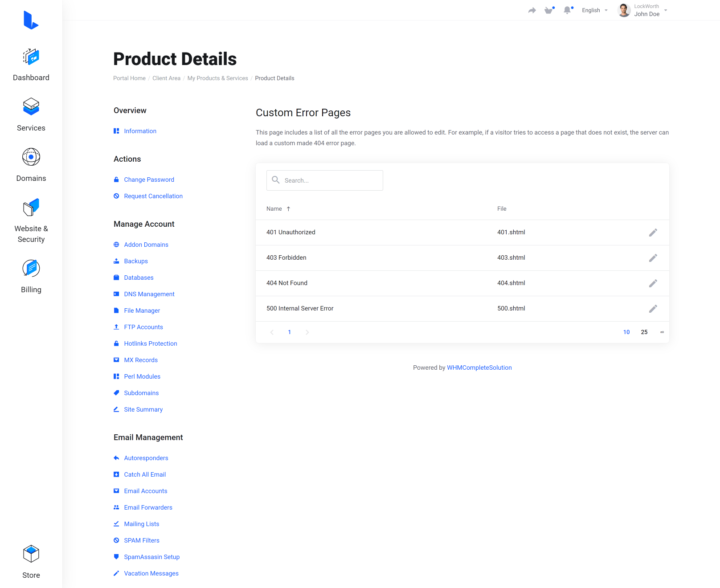Click the File Manager document icon
The height and width of the screenshot is (588, 720).
116,310
